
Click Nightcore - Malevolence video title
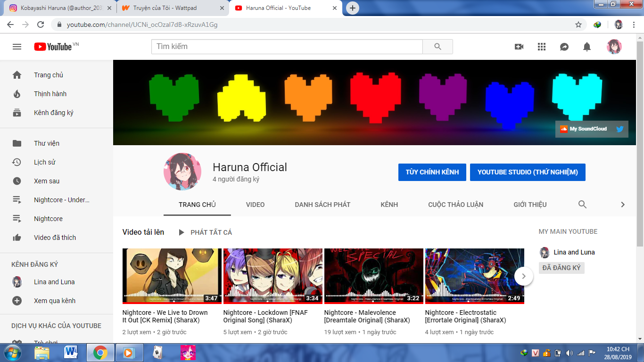(367, 316)
